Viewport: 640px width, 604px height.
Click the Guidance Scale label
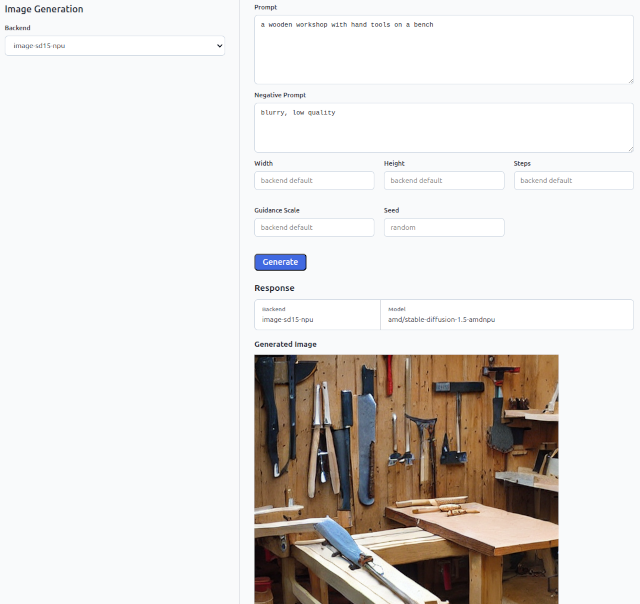point(277,211)
